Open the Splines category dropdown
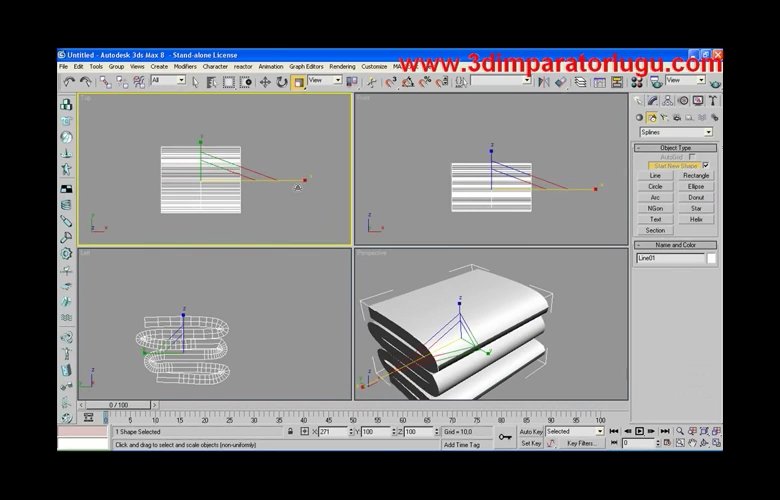The width and height of the screenshot is (780, 500). click(676, 132)
